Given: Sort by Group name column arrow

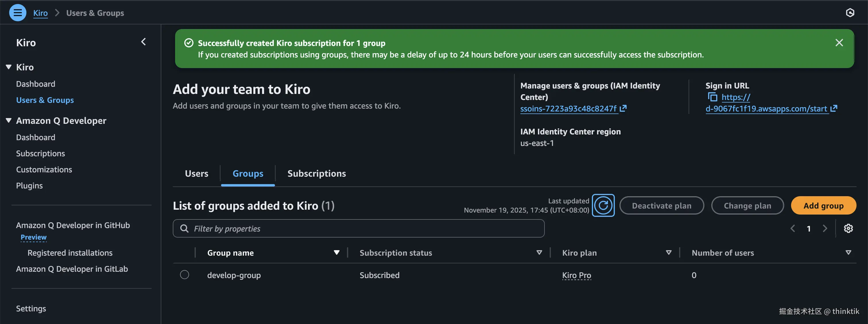Looking at the screenshot, I should (x=336, y=252).
